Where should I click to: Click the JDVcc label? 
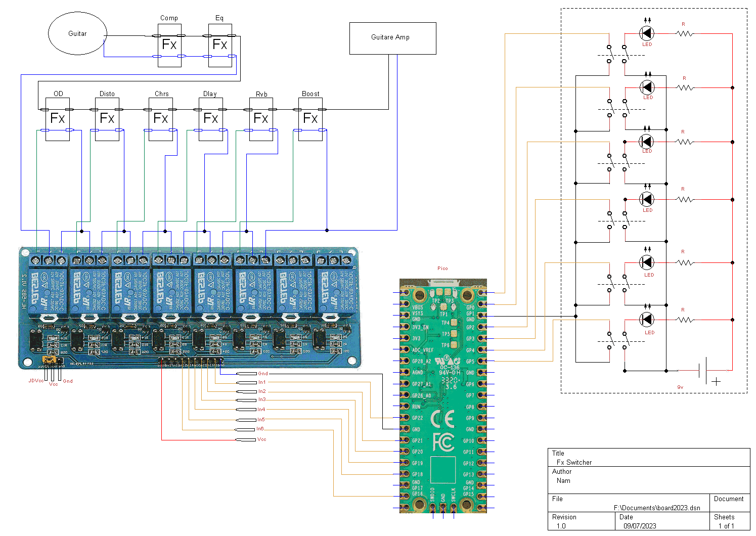tap(36, 381)
